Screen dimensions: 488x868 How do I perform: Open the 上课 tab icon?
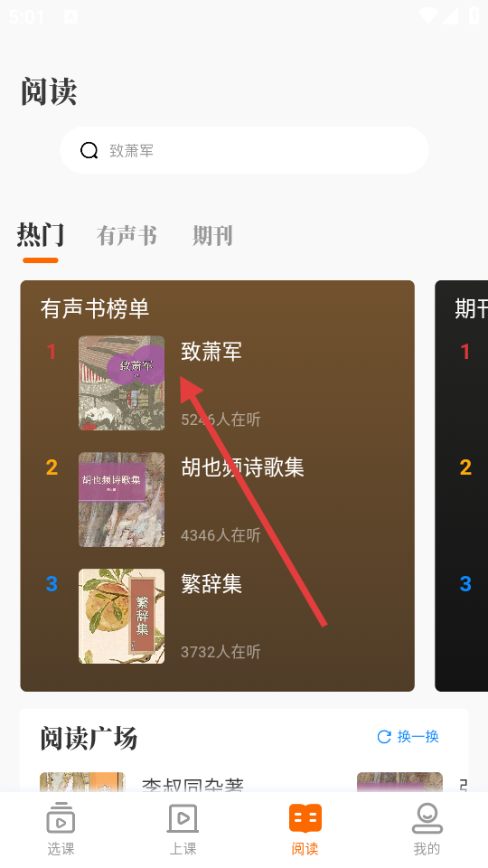[183, 818]
